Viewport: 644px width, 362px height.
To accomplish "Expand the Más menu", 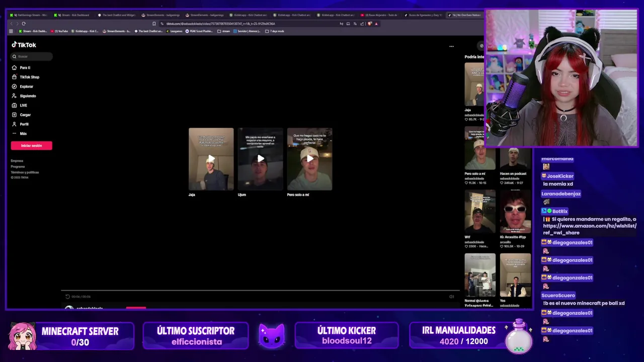I will coord(20,134).
